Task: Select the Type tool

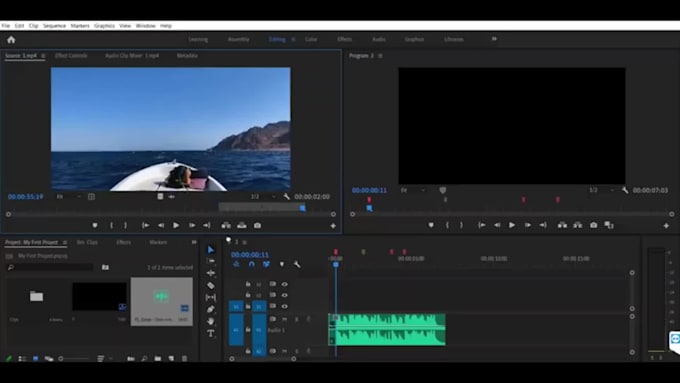Action: (x=210, y=333)
